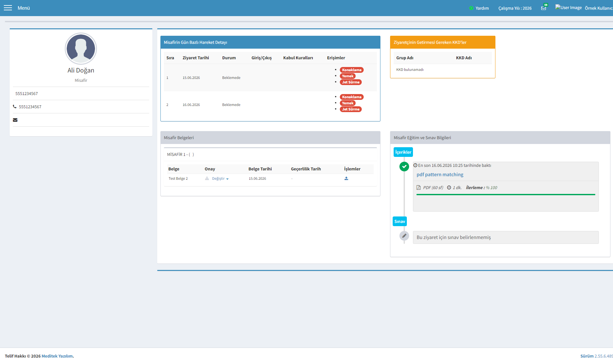Click the green İlerleme progress bar
This screenshot has width=613, height=364.
506,195
